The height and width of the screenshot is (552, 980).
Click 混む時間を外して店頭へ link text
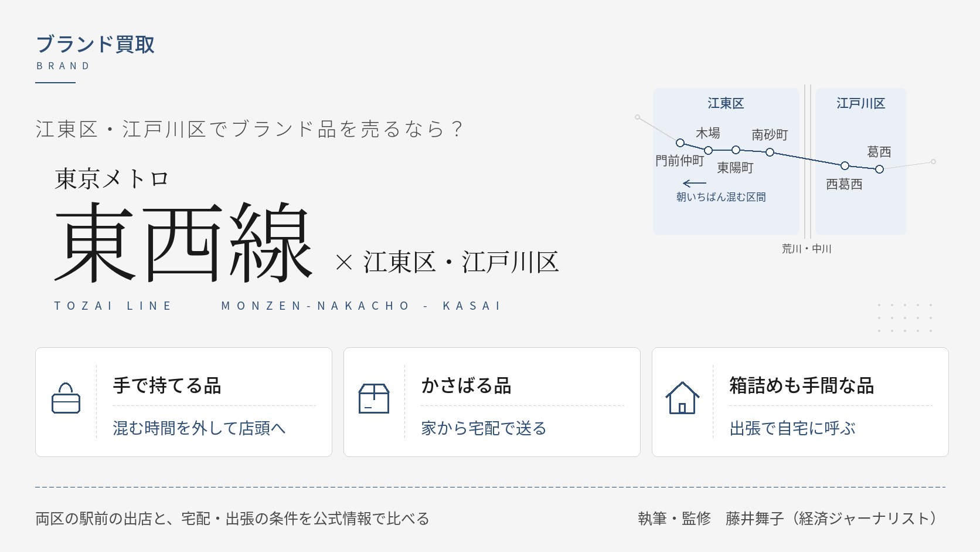tap(199, 428)
